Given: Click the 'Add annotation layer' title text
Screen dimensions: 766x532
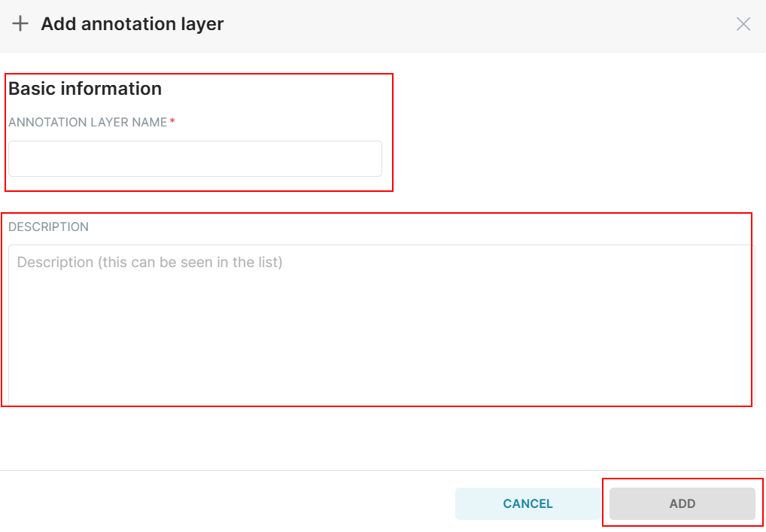Looking at the screenshot, I should [132, 24].
